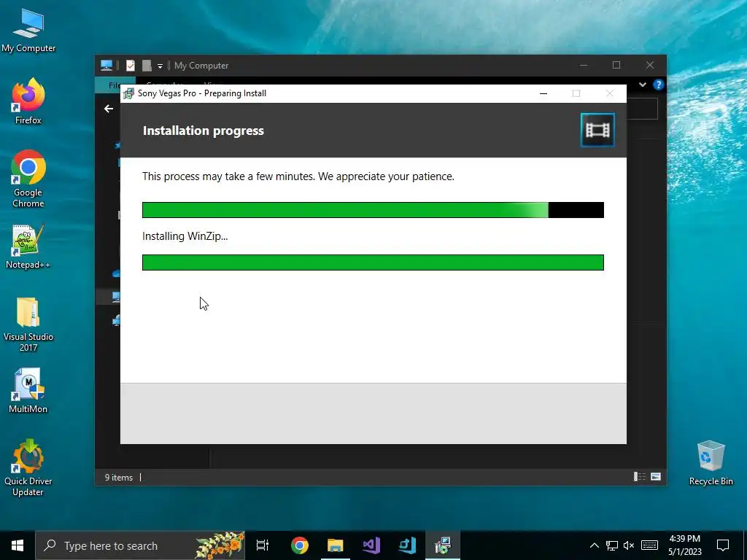The width and height of the screenshot is (747, 560).
Task: Click the 'This process may take a few minutes' message
Action: [298, 176]
